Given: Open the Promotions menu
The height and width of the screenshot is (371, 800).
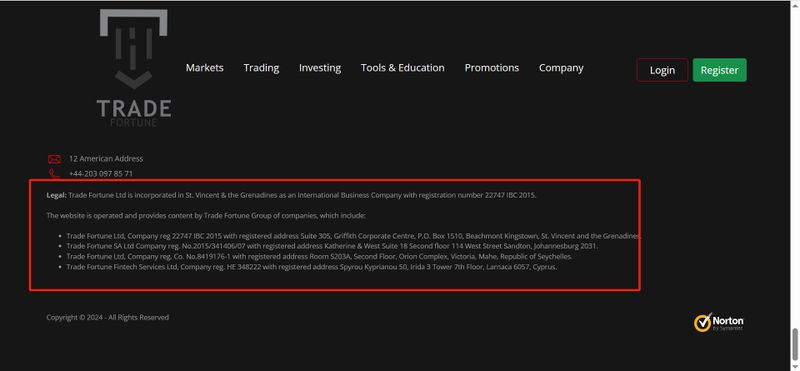Looking at the screenshot, I should click(x=492, y=68).
